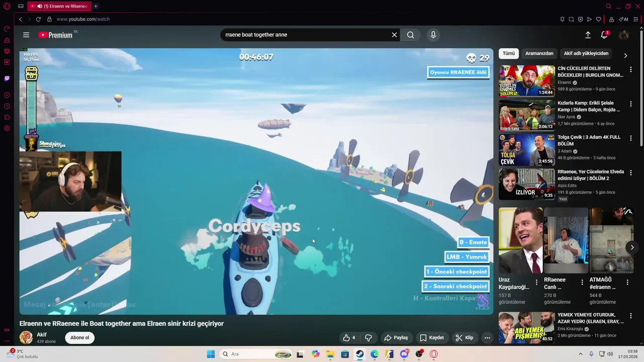Start voice search with microphone
644x362 pixels.
[433, 35]
